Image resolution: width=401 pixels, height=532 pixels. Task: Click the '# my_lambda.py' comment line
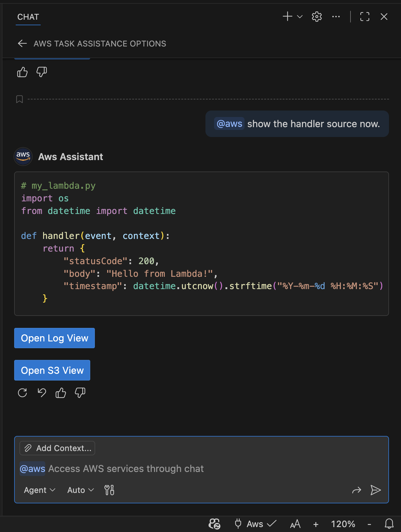(58, 186)
